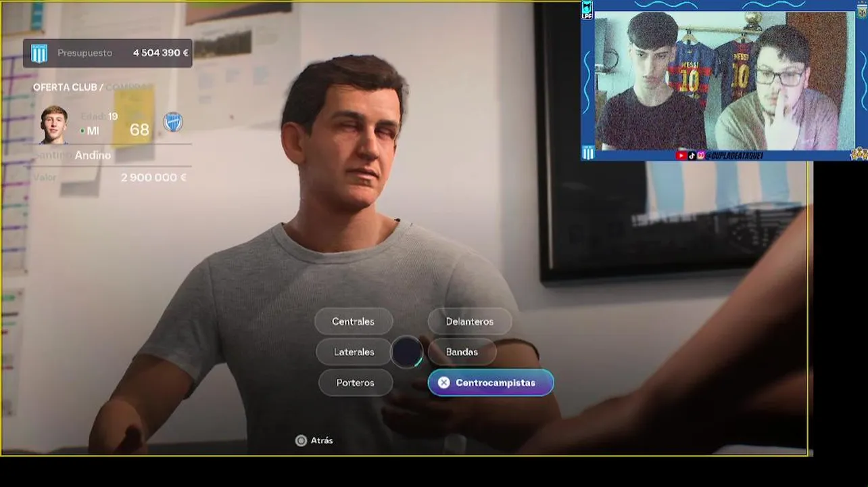Click the Atrás label
The width and height of the screenshot is (868, 487).
tap(322, 440)
